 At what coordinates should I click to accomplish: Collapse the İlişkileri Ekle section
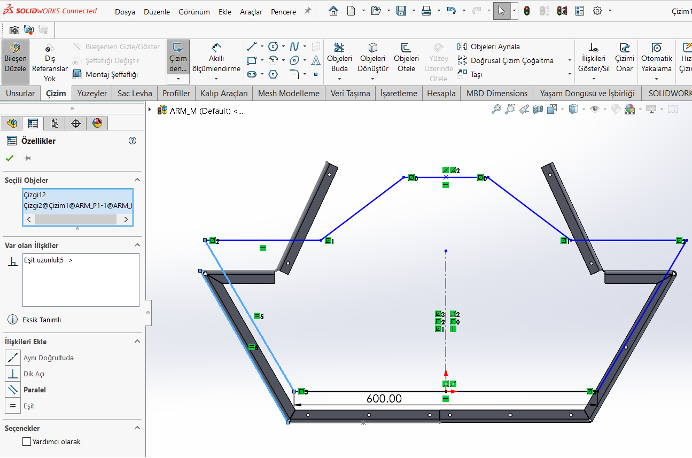[x=137, y=341]
